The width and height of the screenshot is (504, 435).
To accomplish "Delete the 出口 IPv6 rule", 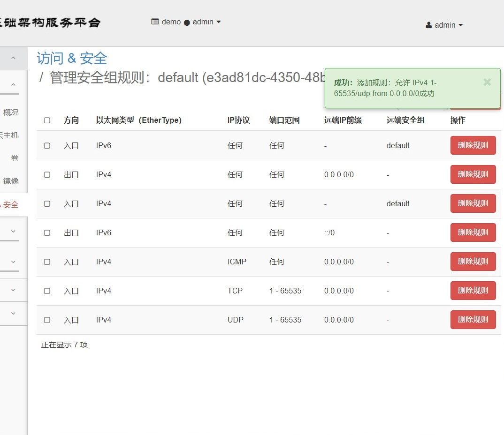I will [x=473, y=232].
